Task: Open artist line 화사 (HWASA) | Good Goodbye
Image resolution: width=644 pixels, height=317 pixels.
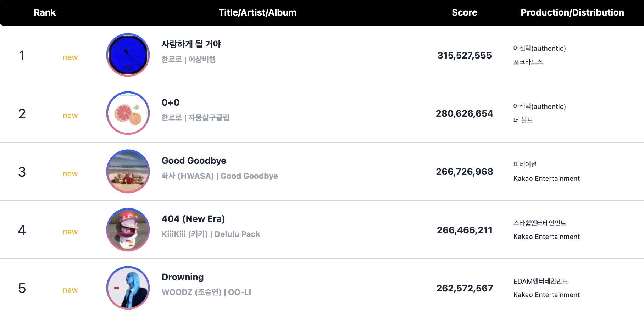Action: click(220, 176)
